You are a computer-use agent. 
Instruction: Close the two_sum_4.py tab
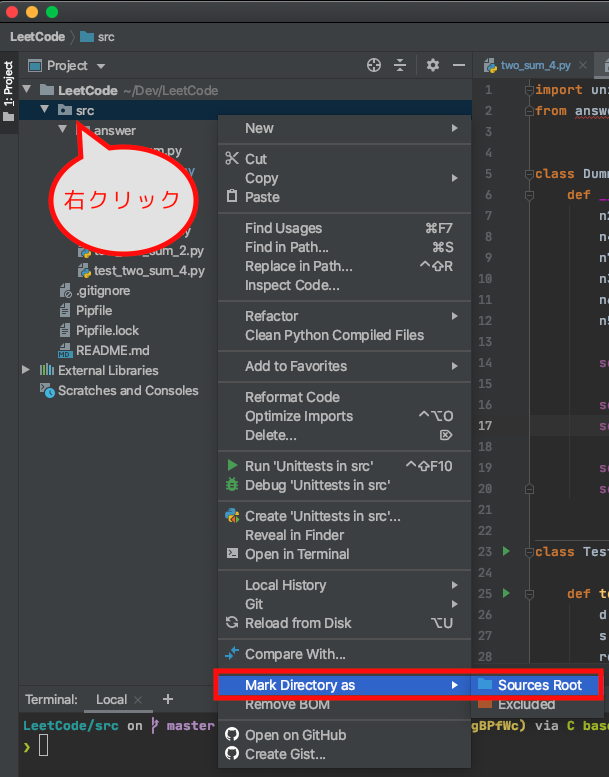point(583,65)
